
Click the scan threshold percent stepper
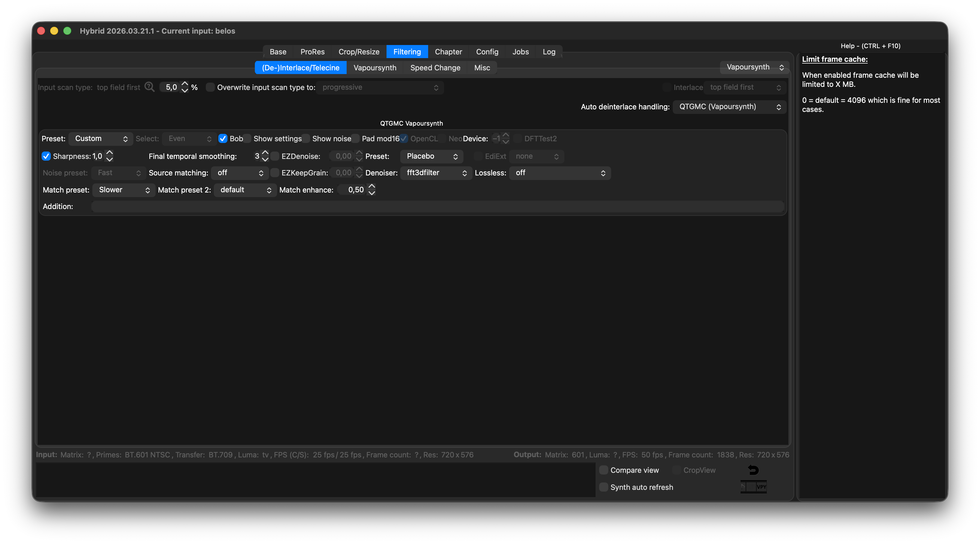tap(185, 87)
